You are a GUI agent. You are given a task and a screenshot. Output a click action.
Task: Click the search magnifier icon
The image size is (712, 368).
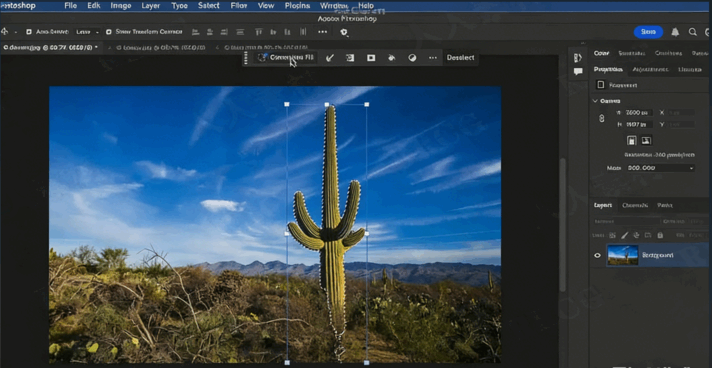pyautogui.click(x=692, y=32)
